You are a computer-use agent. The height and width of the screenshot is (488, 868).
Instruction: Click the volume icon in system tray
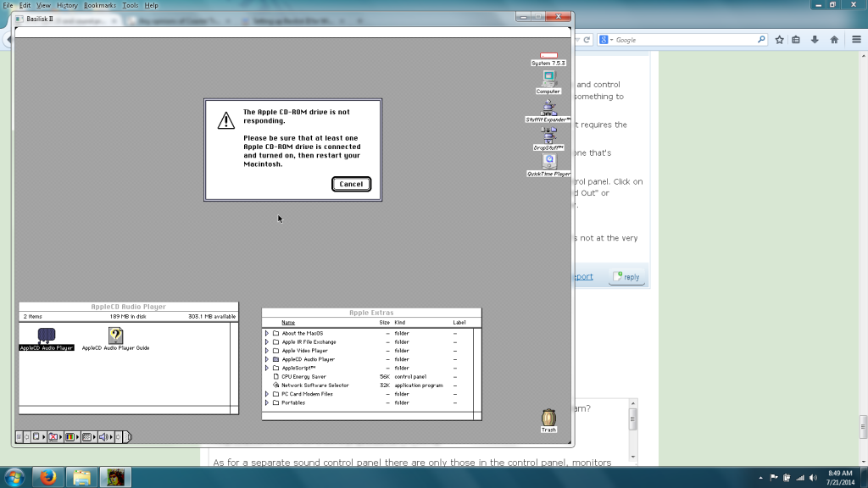813,478
